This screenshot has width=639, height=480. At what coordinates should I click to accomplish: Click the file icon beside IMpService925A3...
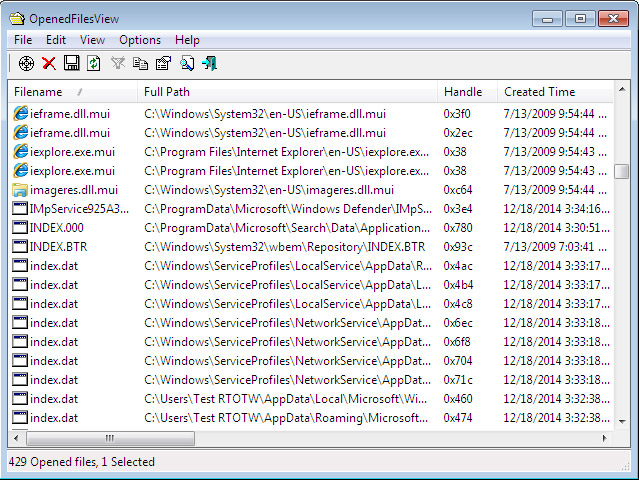[20, 209]
